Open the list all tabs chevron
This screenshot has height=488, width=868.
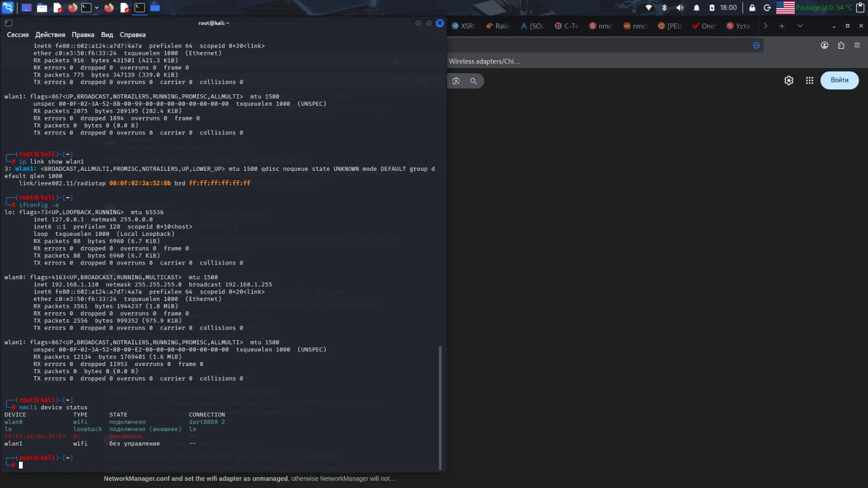click(800, 25)
